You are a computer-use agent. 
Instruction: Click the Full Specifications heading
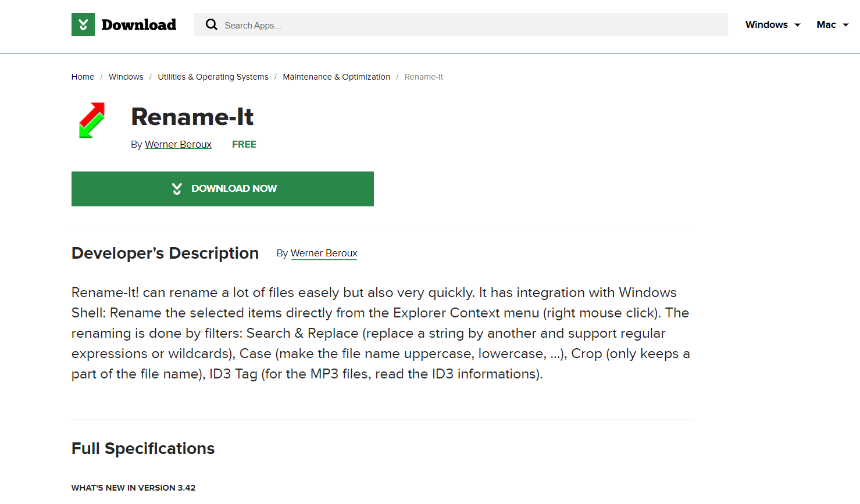143,449
